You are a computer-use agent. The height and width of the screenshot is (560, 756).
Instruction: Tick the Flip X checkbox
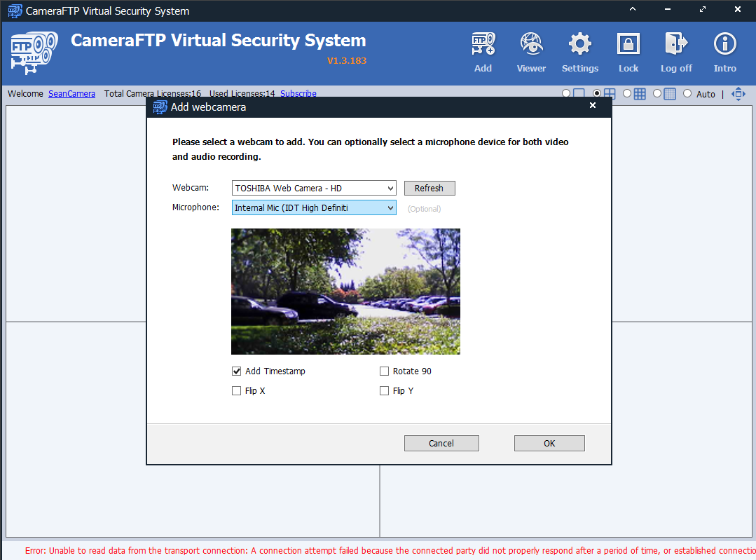click(237, 391)
